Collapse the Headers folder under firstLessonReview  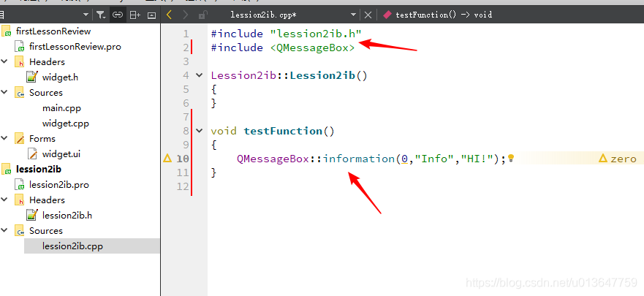coord(4,61)
